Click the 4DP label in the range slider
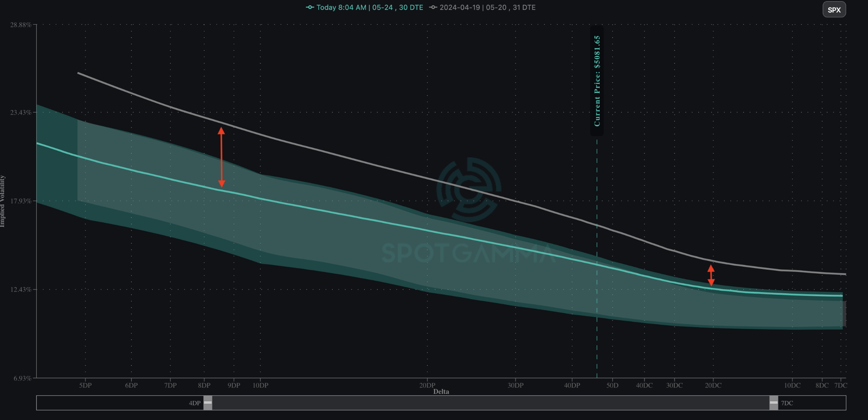The image size is (868, 420). [x=194, y=403]
